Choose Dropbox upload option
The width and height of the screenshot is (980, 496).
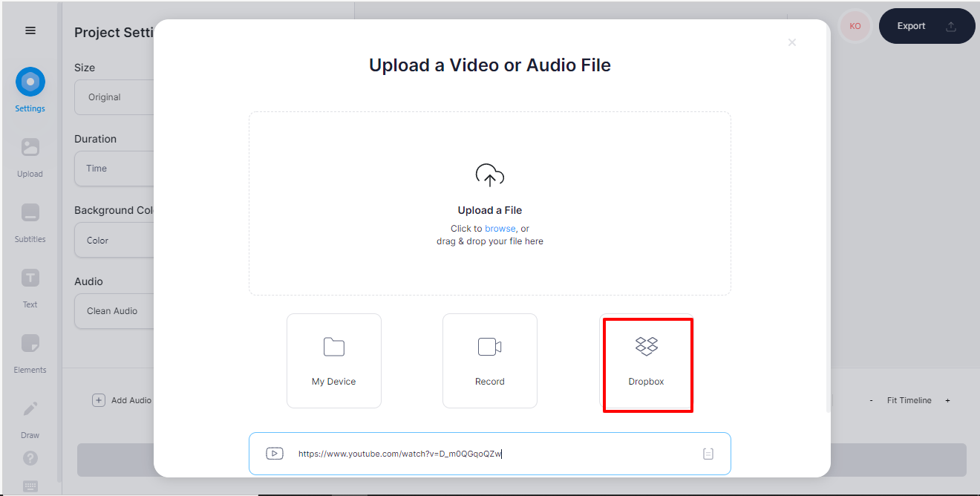pos(647,361)
